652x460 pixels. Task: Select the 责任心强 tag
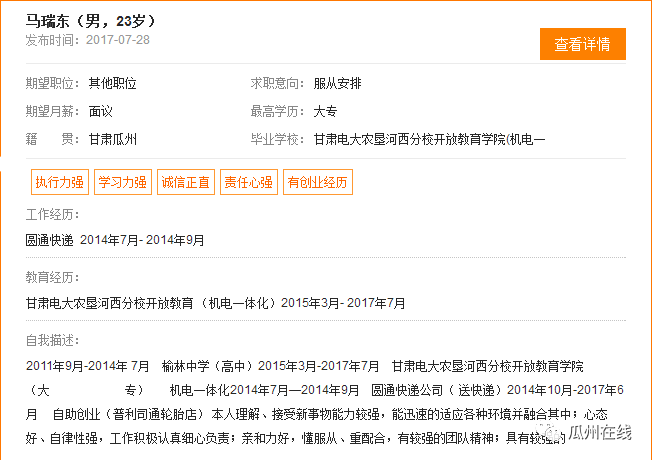[x=249, y=182]
